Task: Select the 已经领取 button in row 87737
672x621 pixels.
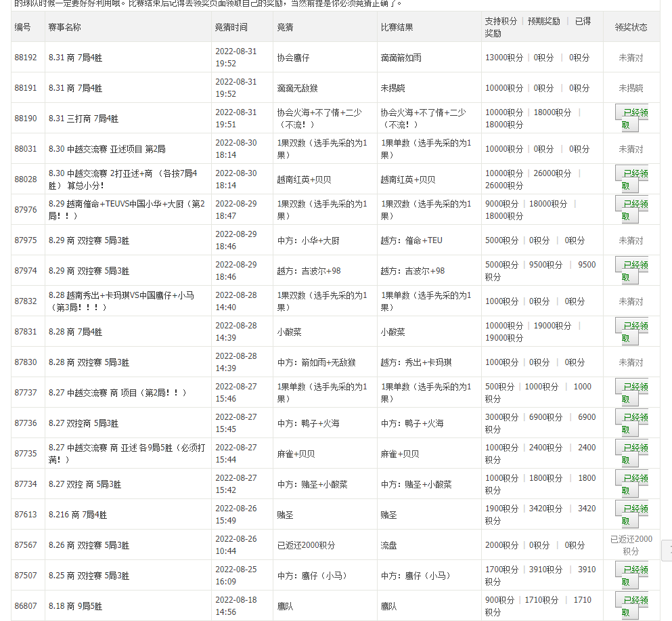Action: [x=631, y=393]
